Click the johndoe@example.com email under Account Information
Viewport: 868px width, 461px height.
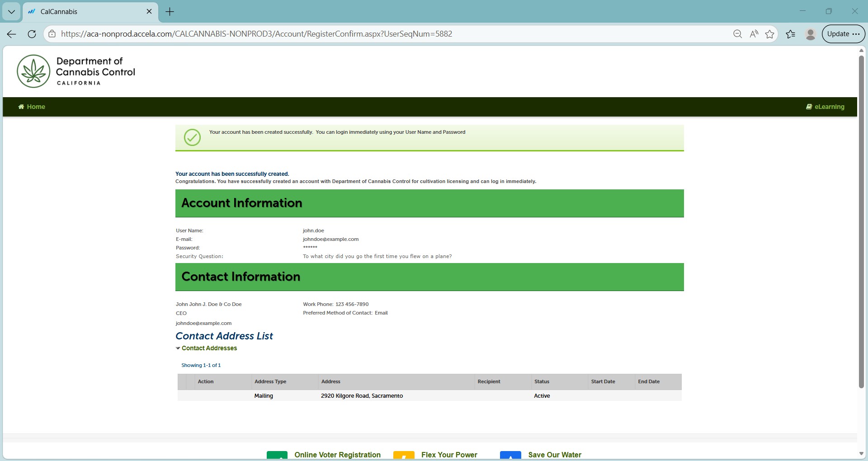[330, 239]
